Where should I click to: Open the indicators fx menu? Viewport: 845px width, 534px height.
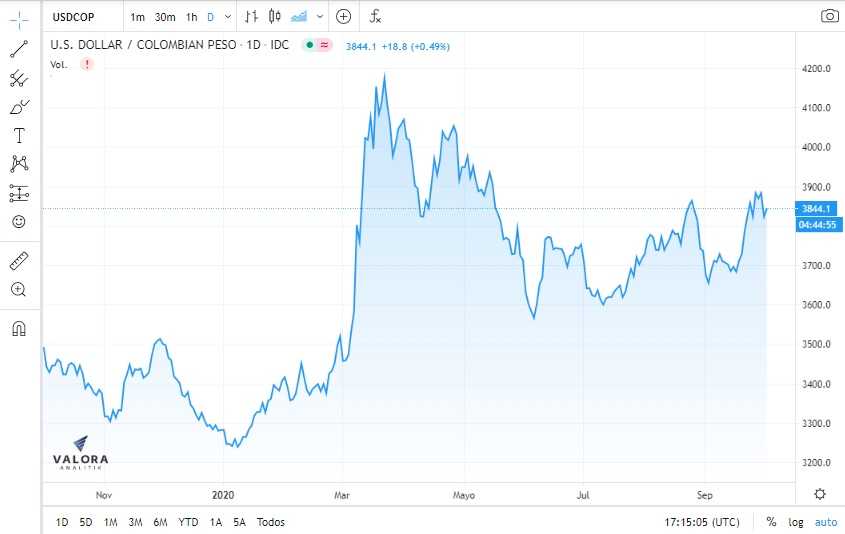pos(375,17)
